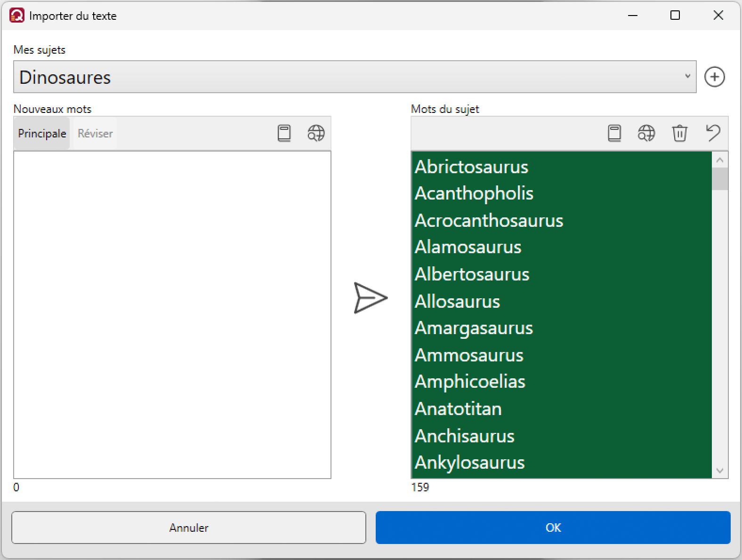This screenshot has width=742, height=560.
Task: Click the scroll-down arrow of word list
Action: click(719, 470)
